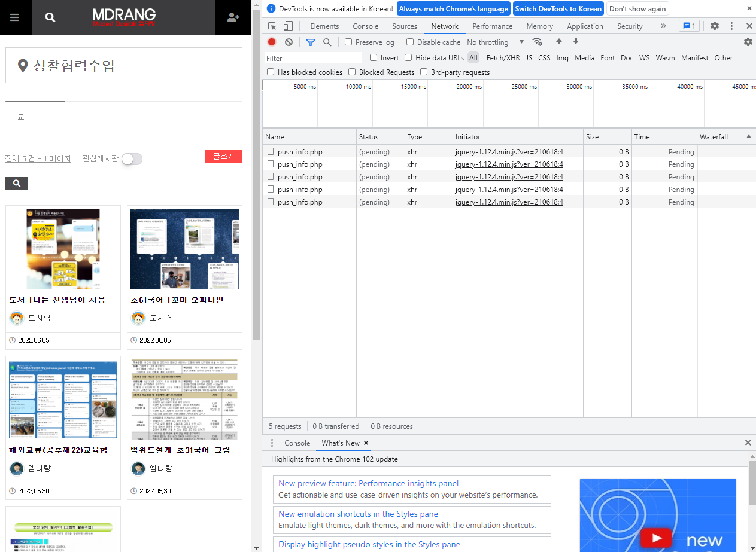
Task: Enable the 3rd-party requests checkbox
Action: click(424, 72)
